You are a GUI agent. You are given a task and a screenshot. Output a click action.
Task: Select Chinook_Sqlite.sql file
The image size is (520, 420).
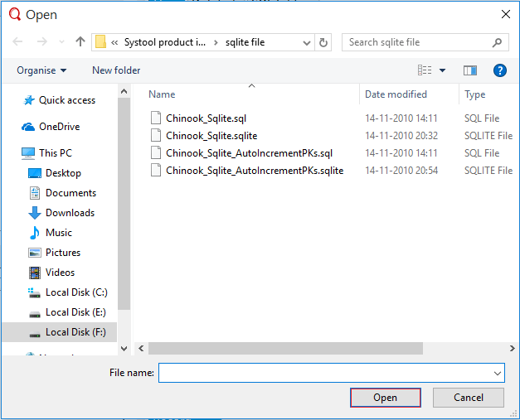tap(206, 118)
